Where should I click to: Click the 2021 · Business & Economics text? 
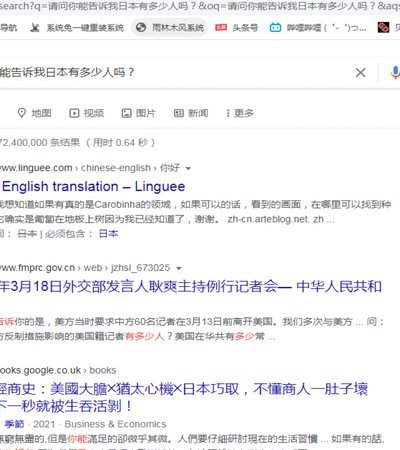click(100, 424)
